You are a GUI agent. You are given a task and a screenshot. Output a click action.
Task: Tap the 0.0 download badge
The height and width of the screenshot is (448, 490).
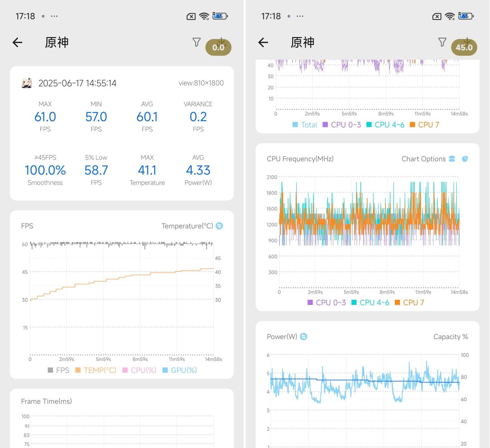[218, 47]
